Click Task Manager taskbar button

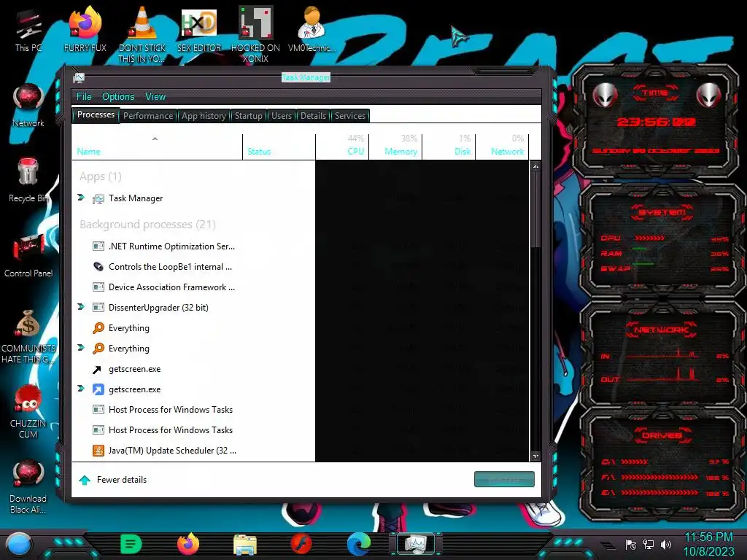click(416, 544)
